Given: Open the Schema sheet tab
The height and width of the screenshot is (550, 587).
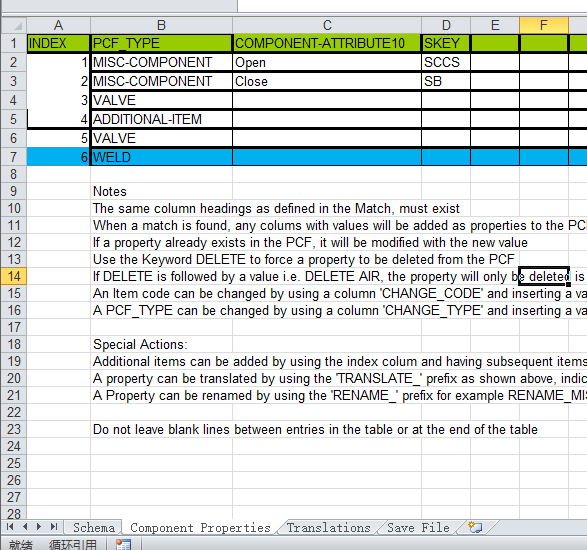Looking at the screenshot, I should pyautogui.click(x=94, y=528).
